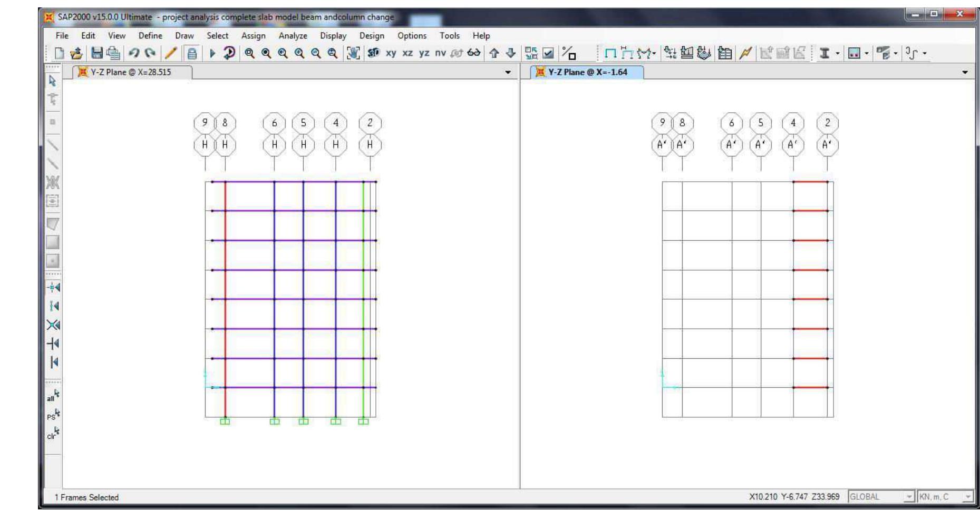The image size is (980, 511).
Task: Open the Define menu
Action: coord(150,36)
